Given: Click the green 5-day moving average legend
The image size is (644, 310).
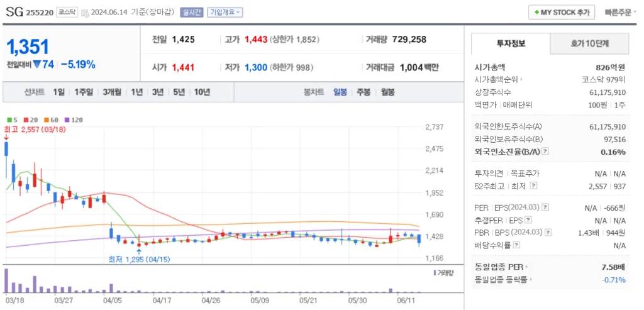Looking at the screenshot, I should pyautogui.click(x=13, y=120).
